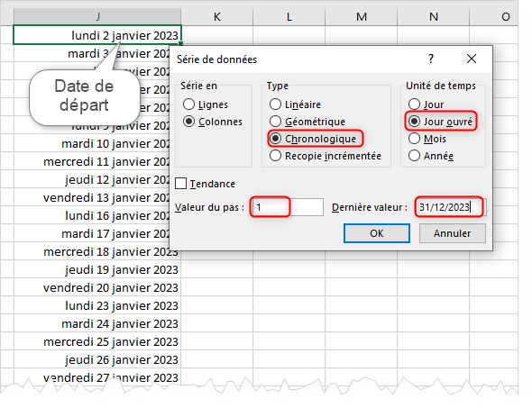Click cell 'lundi 23 janvier 2023'
Screen dimensions: 532x408
[x=97, y=305]
